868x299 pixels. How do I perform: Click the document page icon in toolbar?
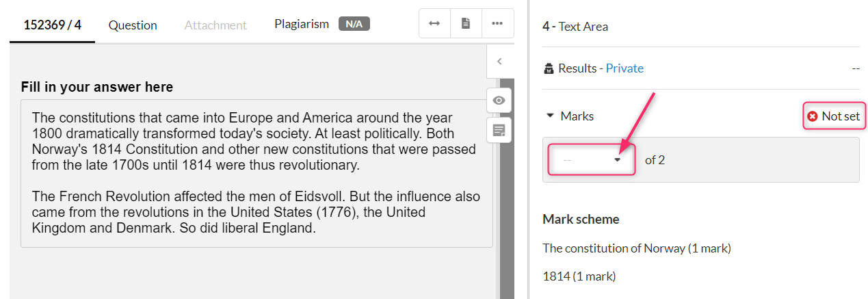pyautogui.click(x=466, y=23)
